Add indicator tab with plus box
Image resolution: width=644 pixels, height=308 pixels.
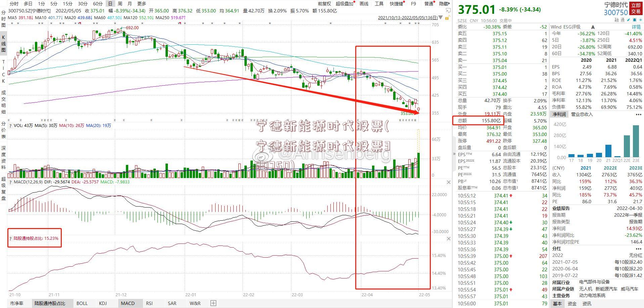coord(213,303)
